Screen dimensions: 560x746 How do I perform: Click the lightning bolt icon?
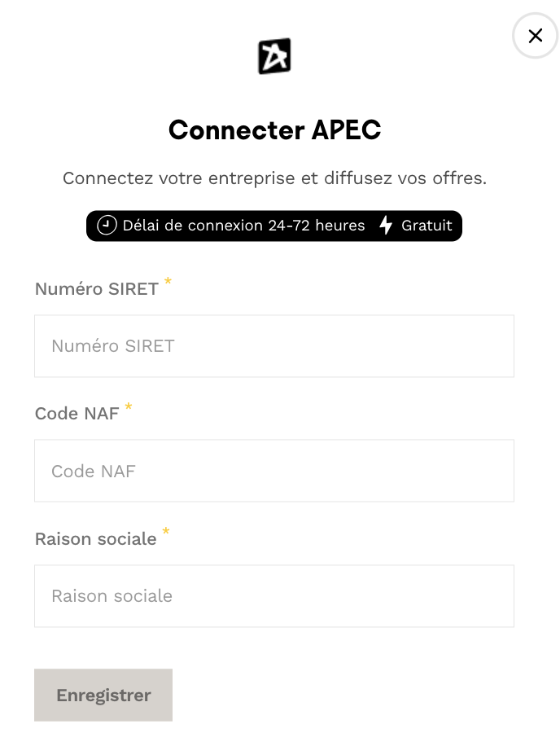click(386, 226)
